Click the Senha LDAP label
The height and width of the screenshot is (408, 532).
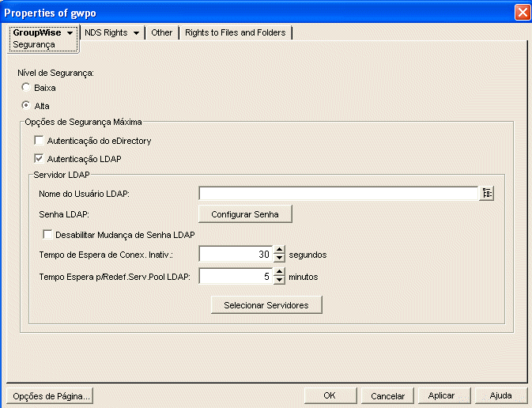(x=64, y=214)
